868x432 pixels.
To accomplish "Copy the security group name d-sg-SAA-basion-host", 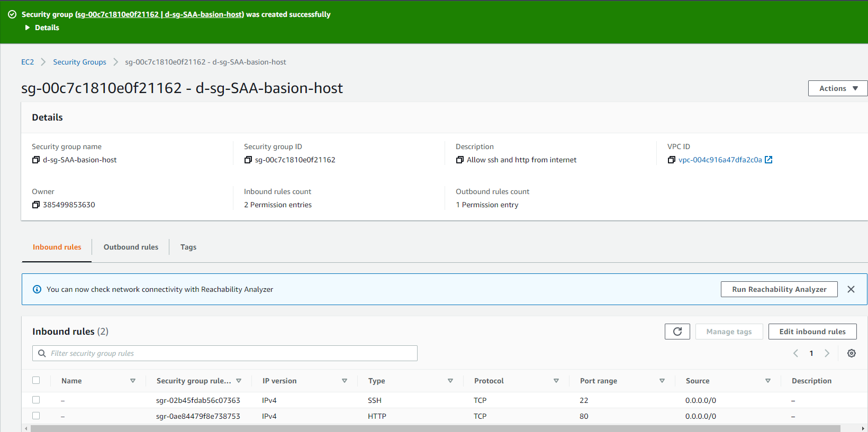I will click(x=36, y=160).
